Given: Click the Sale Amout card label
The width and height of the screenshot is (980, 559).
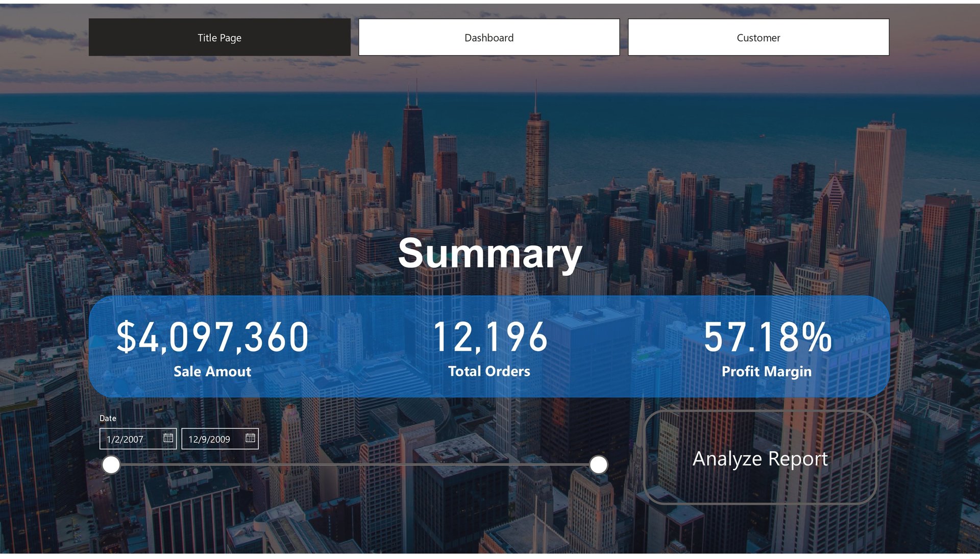Looking at the screenshot, I should click(x=212, y=372).
